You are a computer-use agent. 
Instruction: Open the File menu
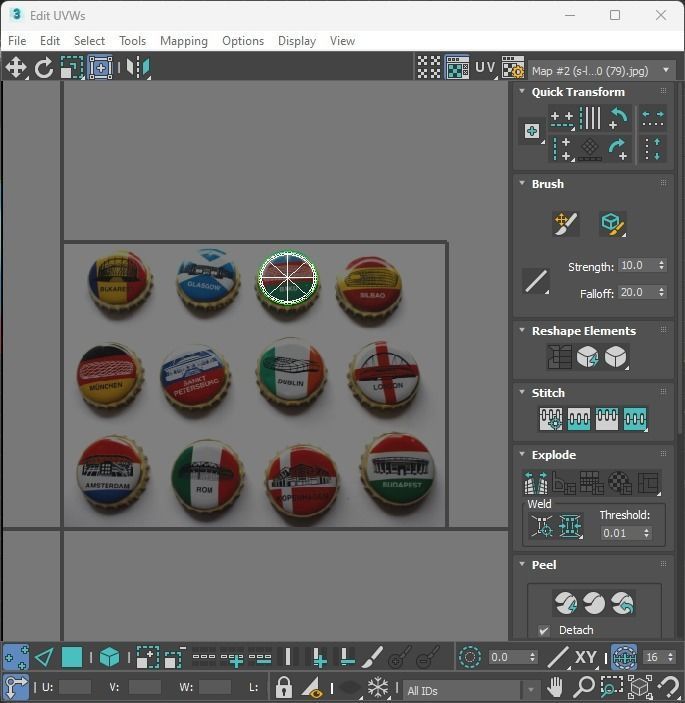point(17,41)
